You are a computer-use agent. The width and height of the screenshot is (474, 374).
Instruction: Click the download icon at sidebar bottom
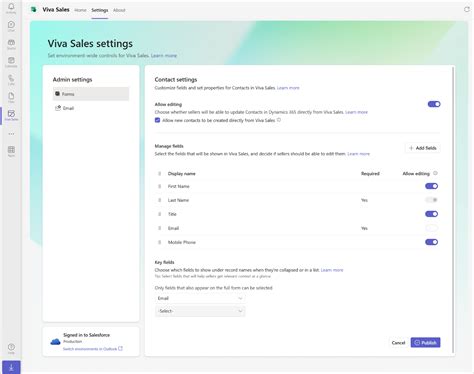pyautogui.click(x=11, y=367)
